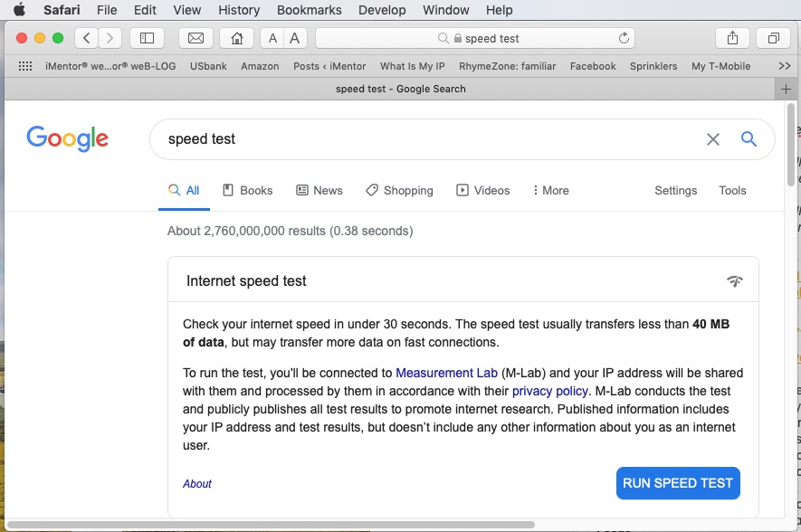Click the speed test wifi icon
Viewport: 801px width, 532px height.
pos(735,280)
